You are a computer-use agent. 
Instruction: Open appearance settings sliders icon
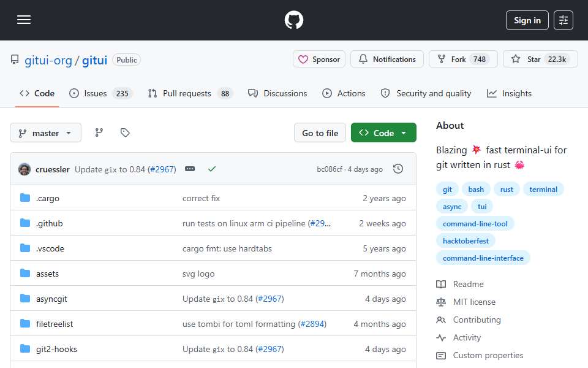[x=563, y=20]
